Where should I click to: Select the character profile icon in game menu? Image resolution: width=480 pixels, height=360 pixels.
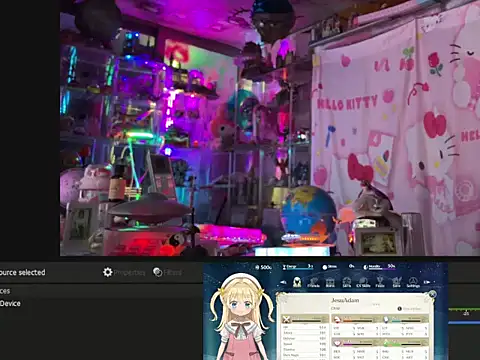click(297, 282)
